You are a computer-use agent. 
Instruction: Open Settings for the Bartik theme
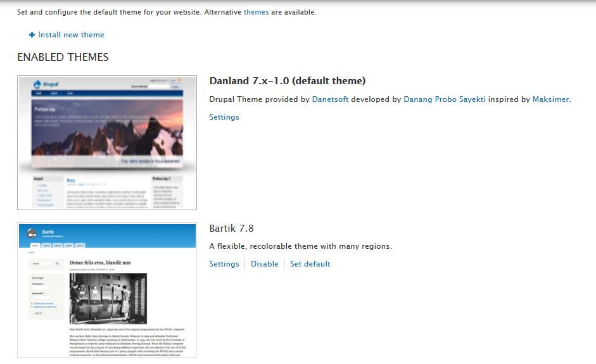(x=224, y=264)
